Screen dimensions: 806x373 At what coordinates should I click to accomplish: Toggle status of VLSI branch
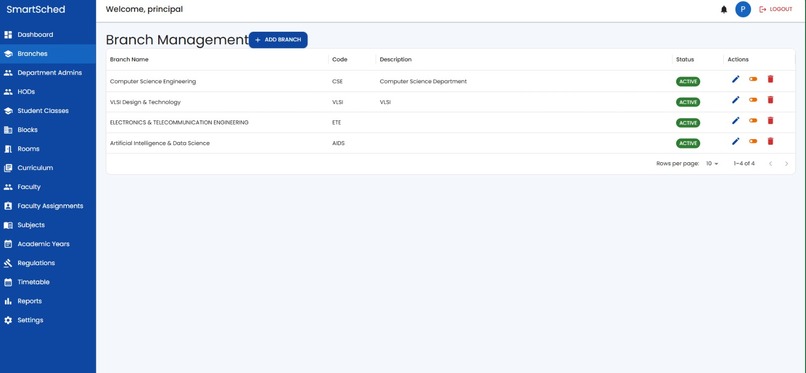pyautogui.click(x=753, y=100)
